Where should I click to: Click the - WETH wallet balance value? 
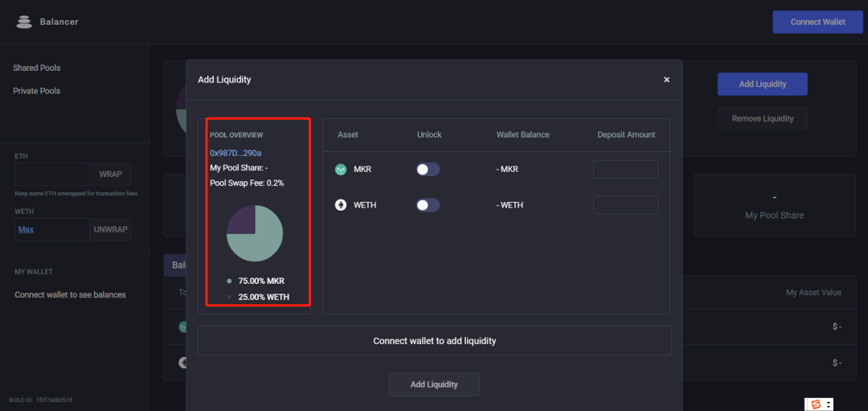(510, 205)
